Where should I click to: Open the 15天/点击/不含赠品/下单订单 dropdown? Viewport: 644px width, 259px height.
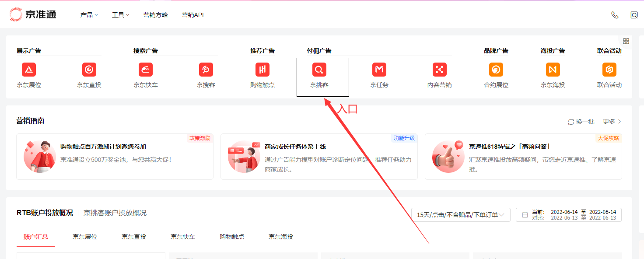(x=461, y=215)
